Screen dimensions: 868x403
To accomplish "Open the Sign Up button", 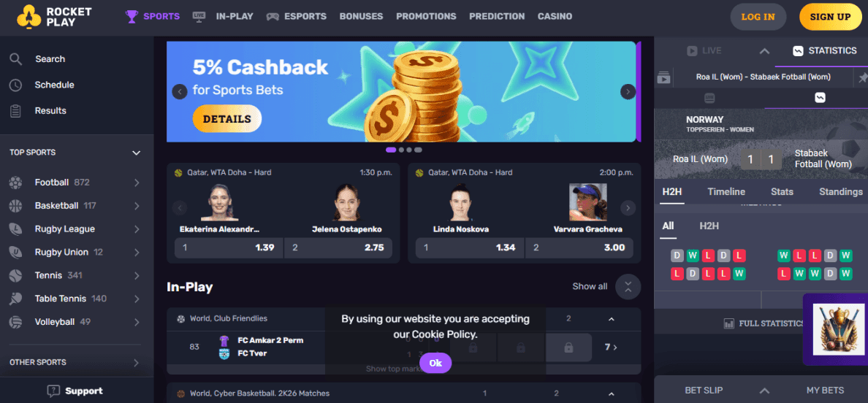I will click(x=830, y=17).
